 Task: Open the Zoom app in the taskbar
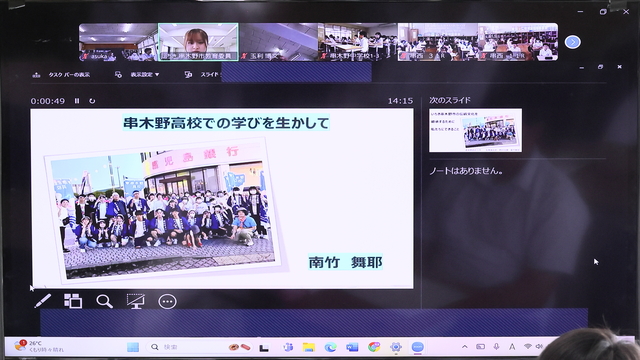(417, 347)
